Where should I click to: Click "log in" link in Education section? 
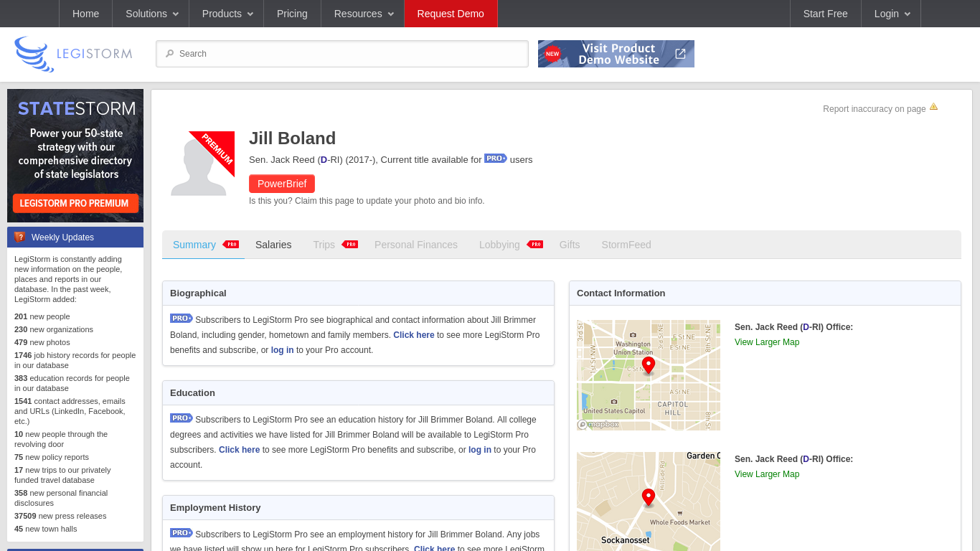(480, 450)
